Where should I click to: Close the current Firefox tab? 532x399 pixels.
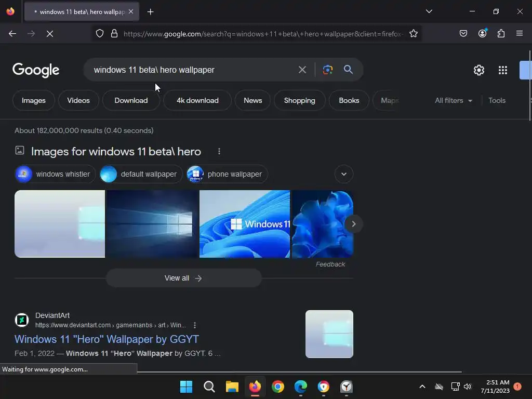(x=131, y=12)
